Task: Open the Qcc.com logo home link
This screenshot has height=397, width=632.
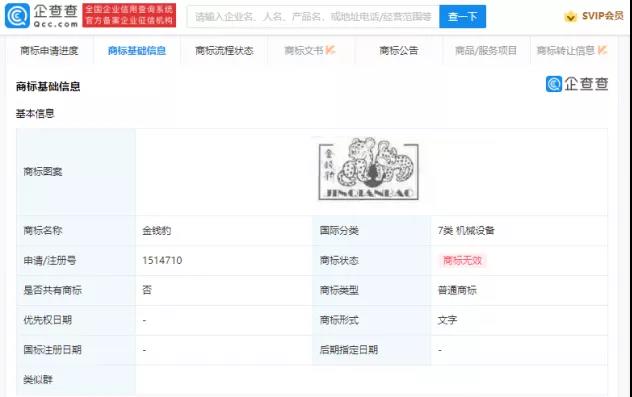Action: pyautogui.click(x=42, y=16)
